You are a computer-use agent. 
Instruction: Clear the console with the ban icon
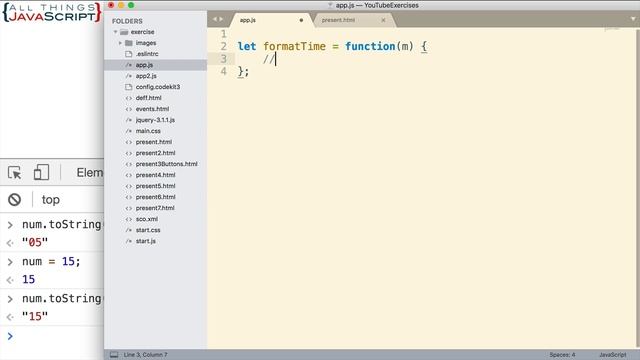[14, 200]
